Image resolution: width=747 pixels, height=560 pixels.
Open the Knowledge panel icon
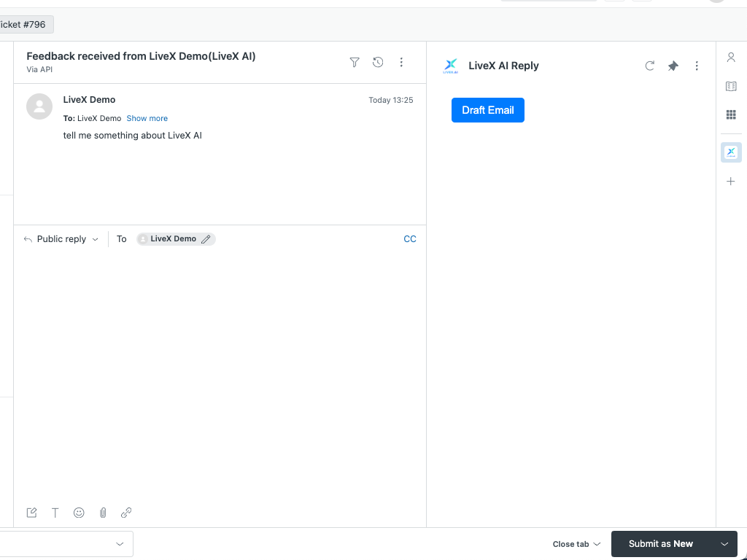coord(731,85)
